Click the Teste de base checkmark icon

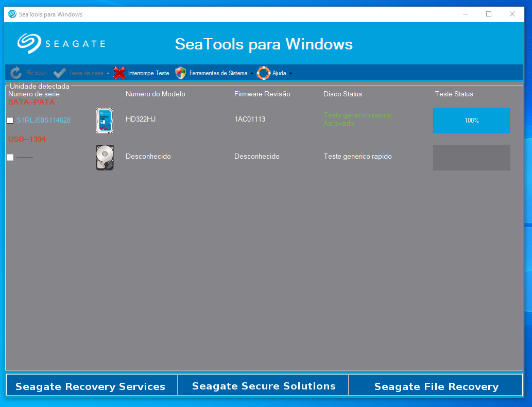(59, 73)
